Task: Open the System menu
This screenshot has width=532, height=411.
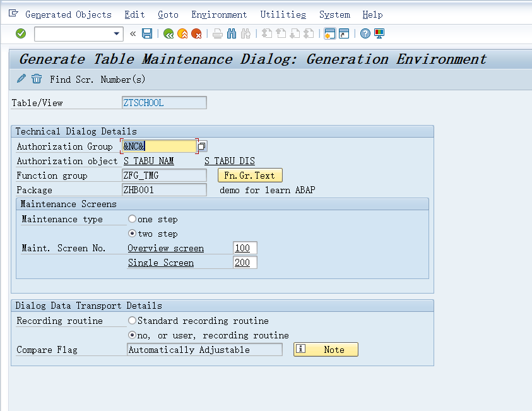Action: point(334,15)
